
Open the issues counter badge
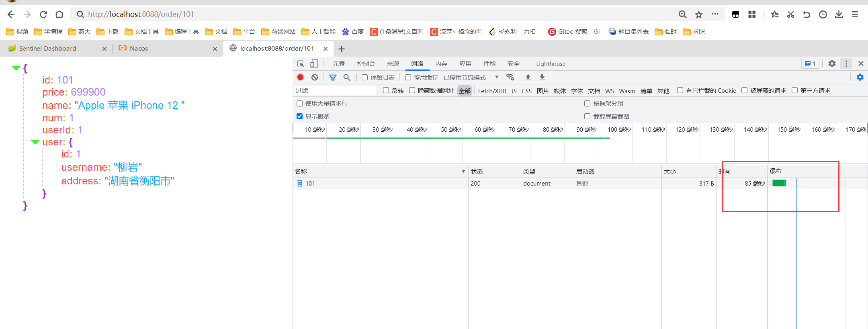tap(810, 63)
